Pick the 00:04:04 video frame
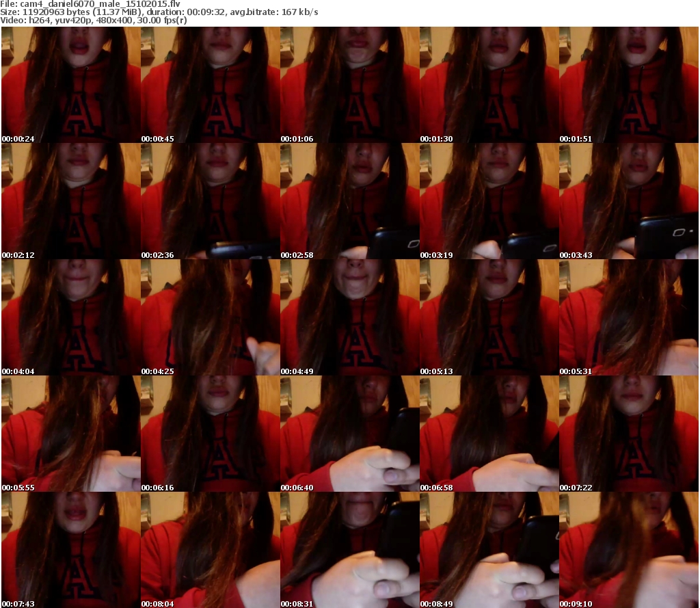 pyautogui.click(x=71, y=317)
